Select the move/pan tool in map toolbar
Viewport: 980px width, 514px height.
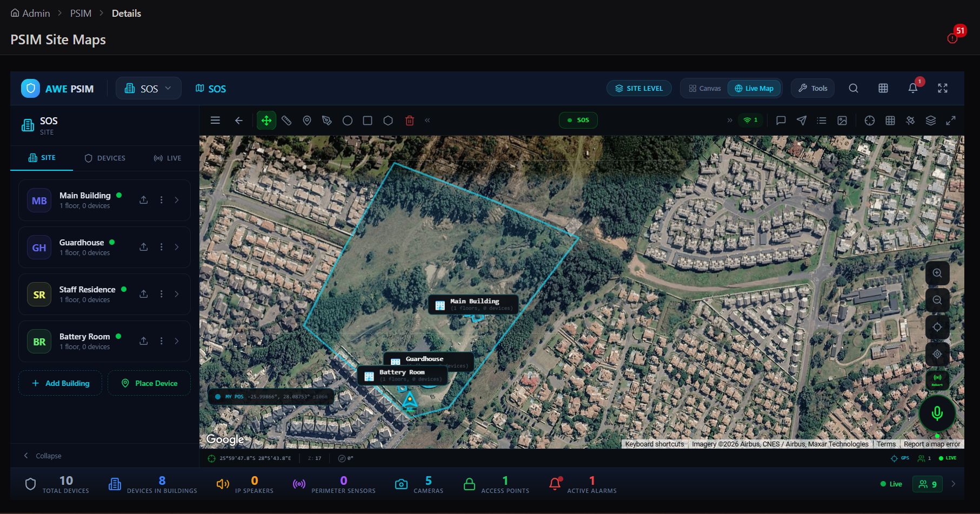[x=266, y=121]
